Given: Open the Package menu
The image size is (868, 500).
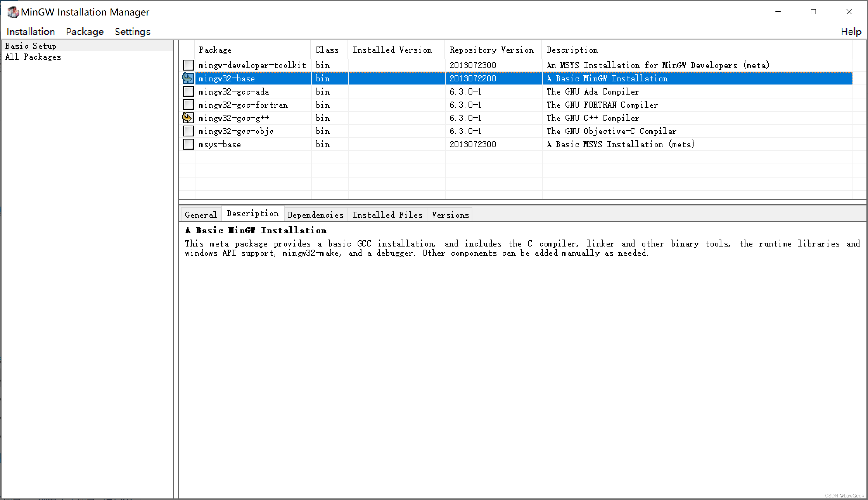Looking at the screenshot, I should tap(85, 32).
